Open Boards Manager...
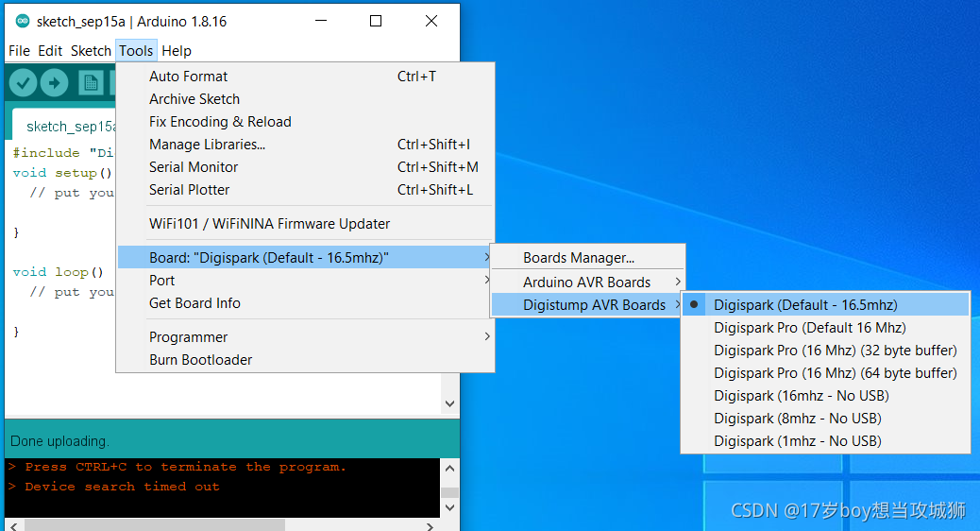The height and width of the screenshot is (531, 980). pyautogui.click(x=587, y=258)
